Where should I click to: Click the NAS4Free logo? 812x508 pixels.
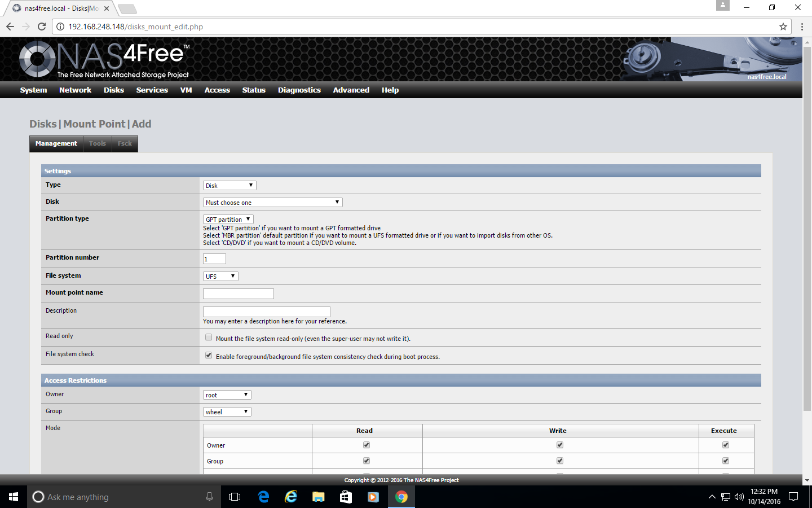point(104,59)
